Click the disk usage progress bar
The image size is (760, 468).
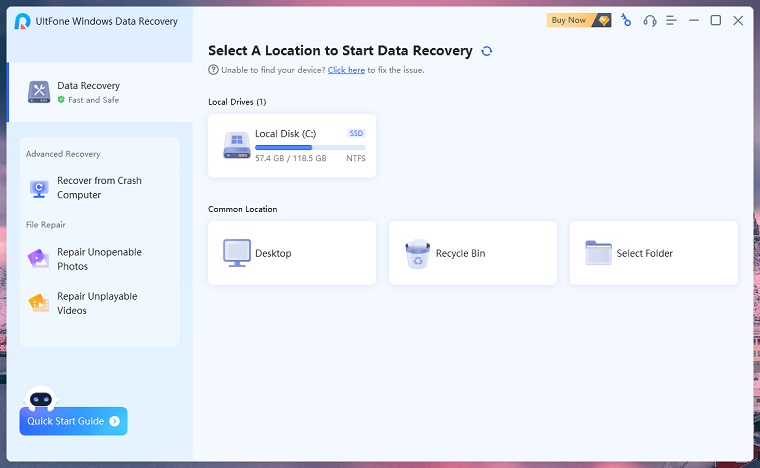pyautogui.click(x=310, y=147)
